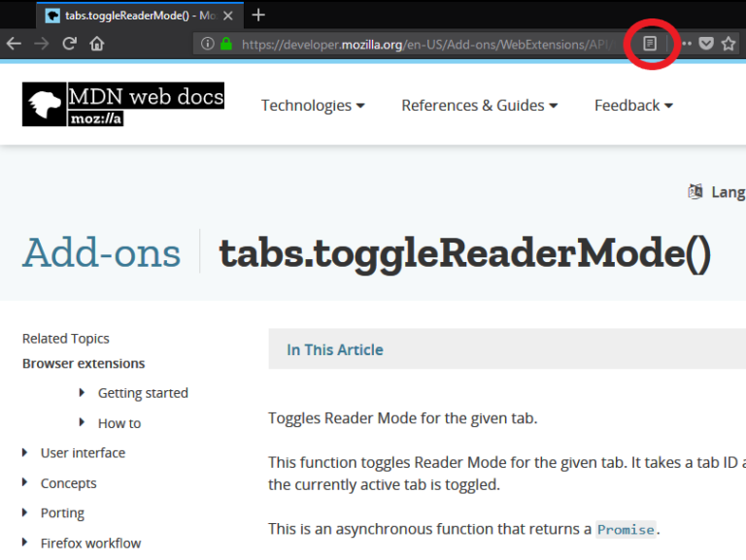The image size is (746, 560).
Task: Save page to Pocket
Action: click(707, 44)
